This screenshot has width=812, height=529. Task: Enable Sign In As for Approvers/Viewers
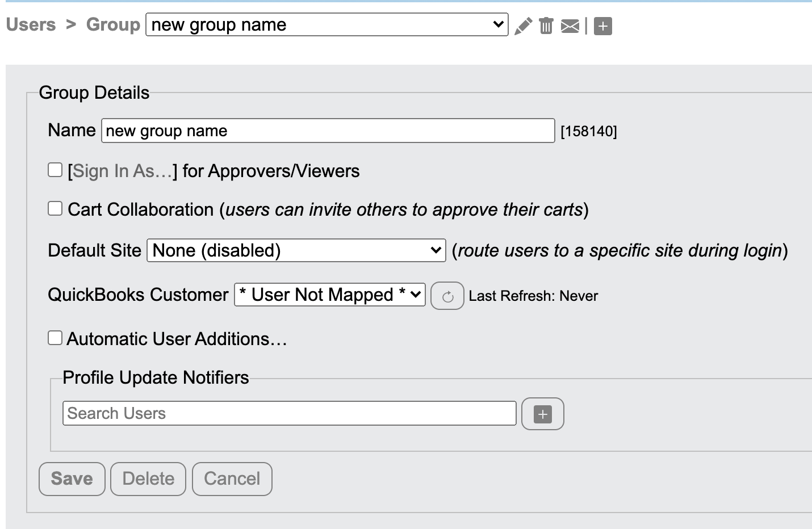[55, 169]
